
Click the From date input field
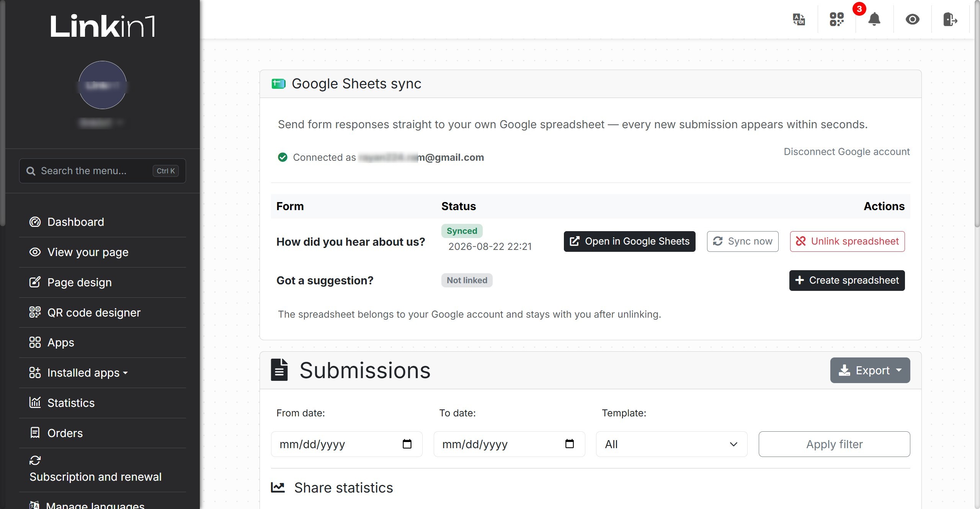click(346, 444)
